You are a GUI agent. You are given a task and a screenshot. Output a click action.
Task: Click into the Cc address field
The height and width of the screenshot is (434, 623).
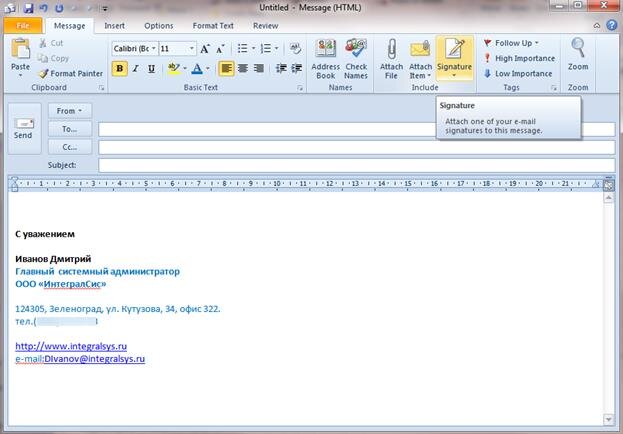356,147
